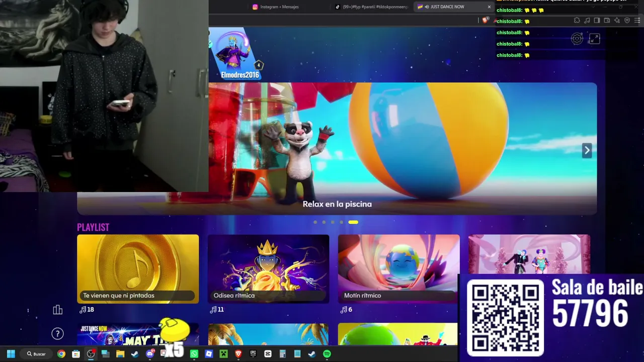
Task: Open the browser extensions puzzle icon
Action: [x=577, y=21]
